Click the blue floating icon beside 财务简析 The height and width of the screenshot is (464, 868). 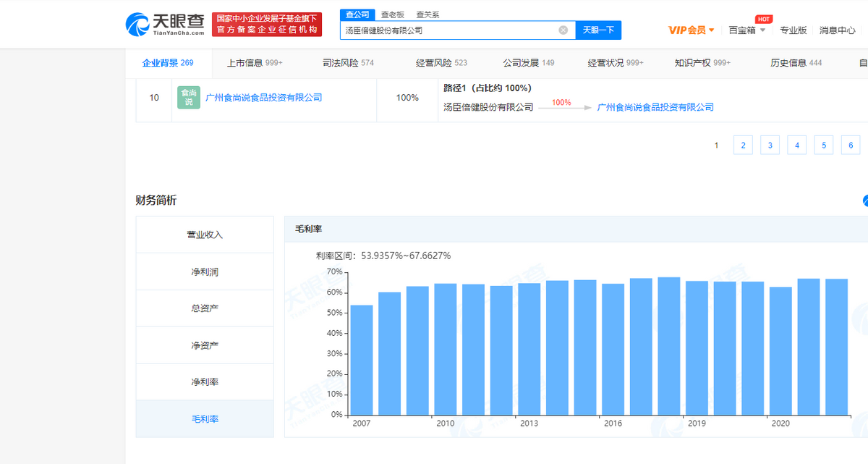point(865,201)
